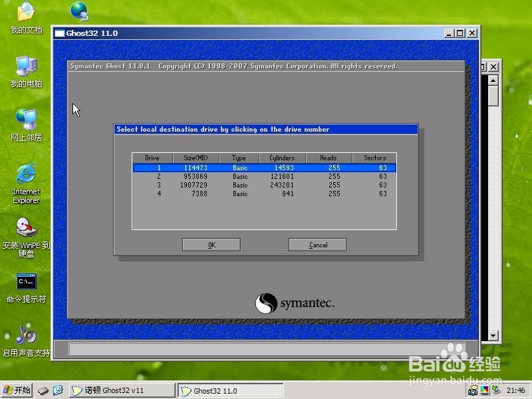Viewport: 532px width, 399px height.
Task: Click the scroll up arrow in background window
Action: (x=493, y=80)
